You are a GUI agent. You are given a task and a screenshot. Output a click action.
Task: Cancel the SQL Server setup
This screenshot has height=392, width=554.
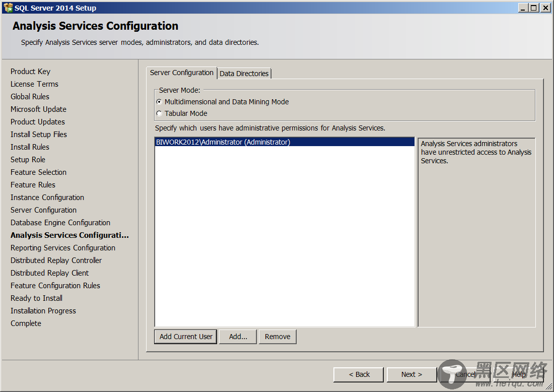465,374
